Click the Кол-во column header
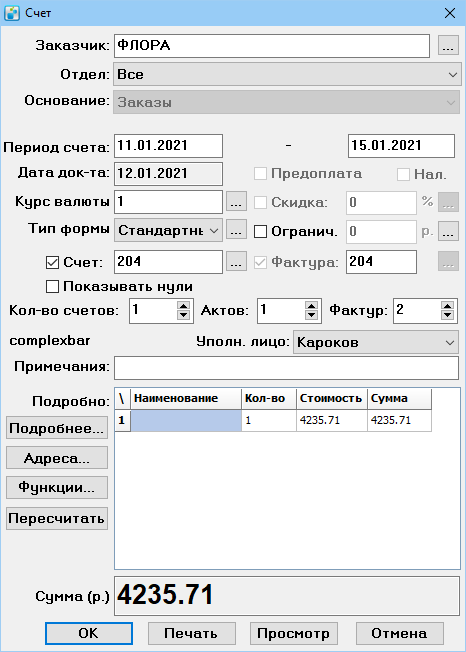Screen dimensions: 466x652 pyautogui.click(x=269, y=398)
